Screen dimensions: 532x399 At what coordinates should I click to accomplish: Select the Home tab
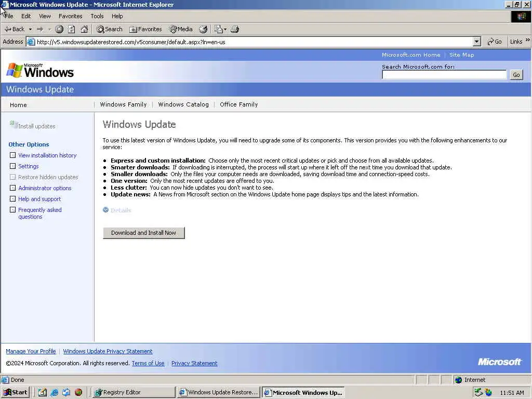[18, 105]
